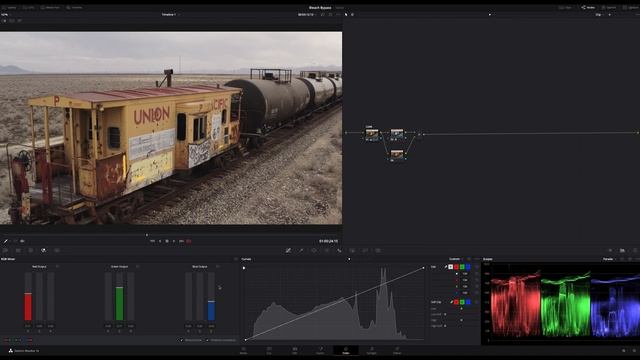
Task: Open the Key palette icon
Action: pos(352,250)
